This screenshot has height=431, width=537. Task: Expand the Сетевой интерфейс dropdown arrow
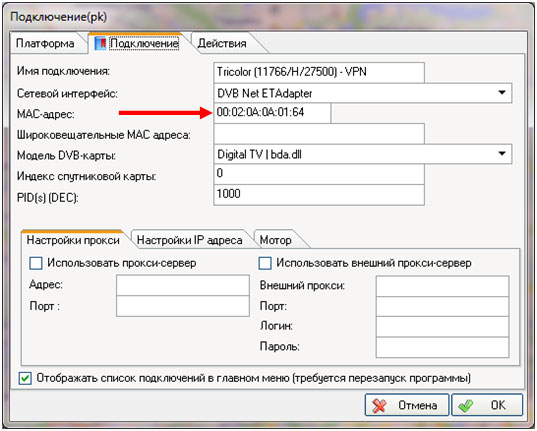click(x=502, y=93)
